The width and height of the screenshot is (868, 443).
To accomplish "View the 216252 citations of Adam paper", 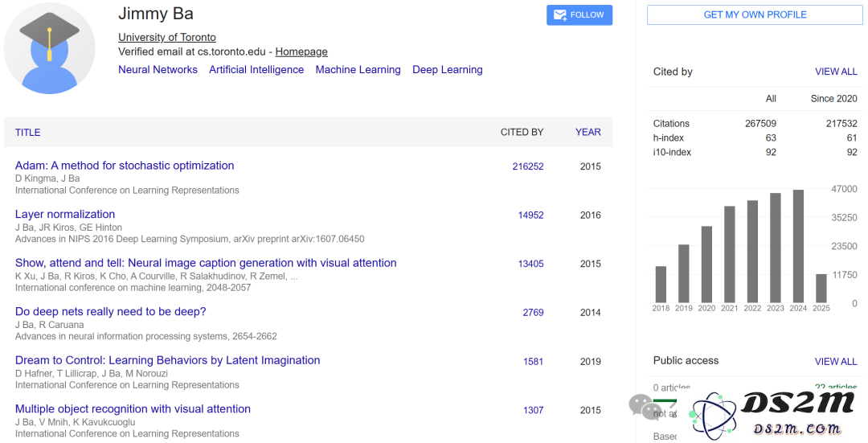I will coord(527,166).
